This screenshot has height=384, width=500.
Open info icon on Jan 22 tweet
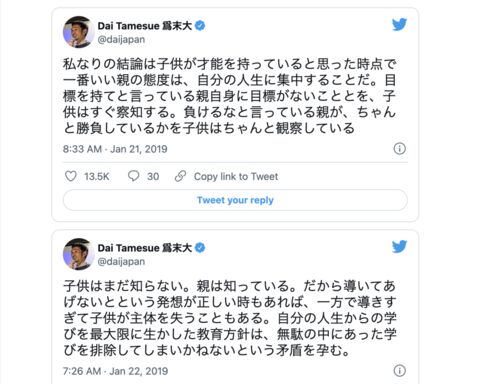pyautogui.click(x=400, y=371)
